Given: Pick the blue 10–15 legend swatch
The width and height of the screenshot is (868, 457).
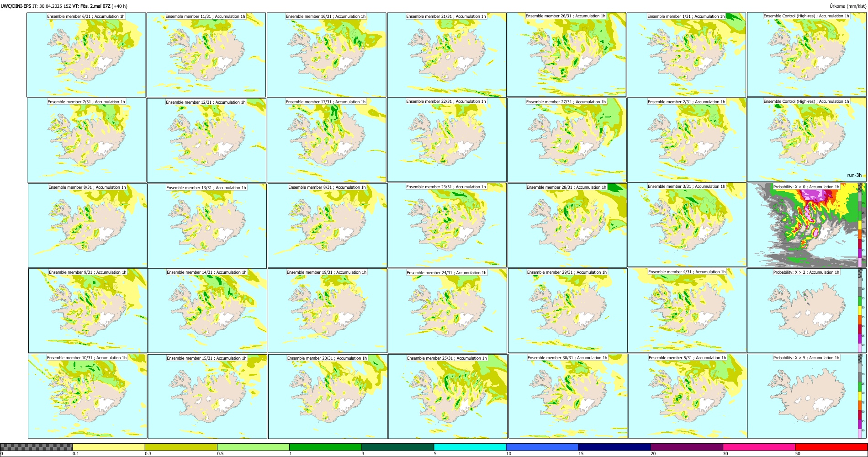Looking at the screenshot, I should tap(542, 447).
